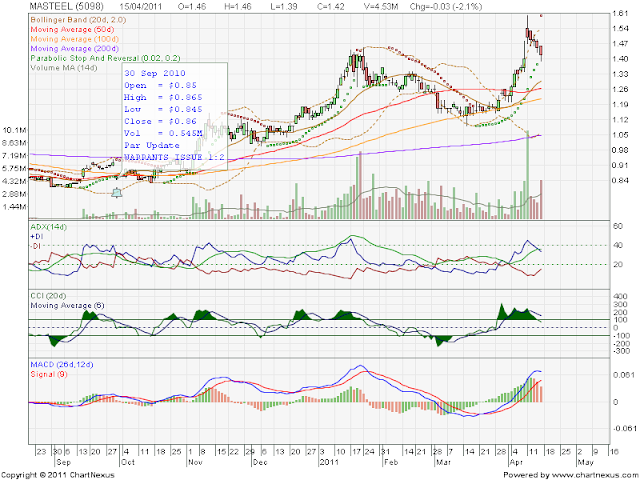Screen dimensions: 640x480
Task: Click tooltip Vol = 0.545M line
Action: (x=163, y=133)
